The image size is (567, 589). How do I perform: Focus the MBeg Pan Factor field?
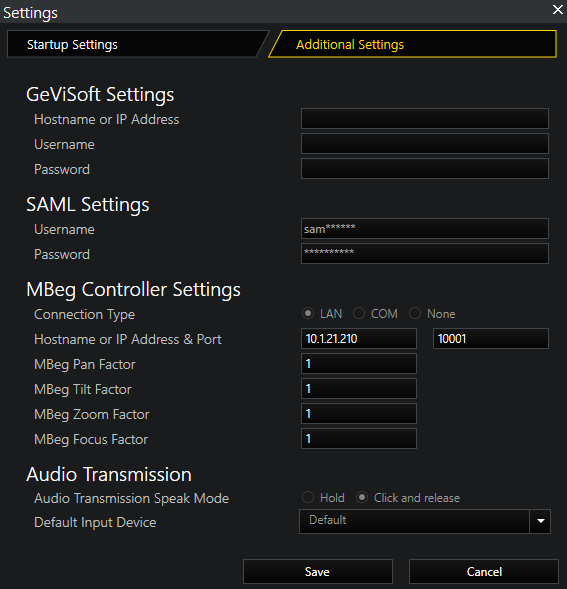[359, 363]
